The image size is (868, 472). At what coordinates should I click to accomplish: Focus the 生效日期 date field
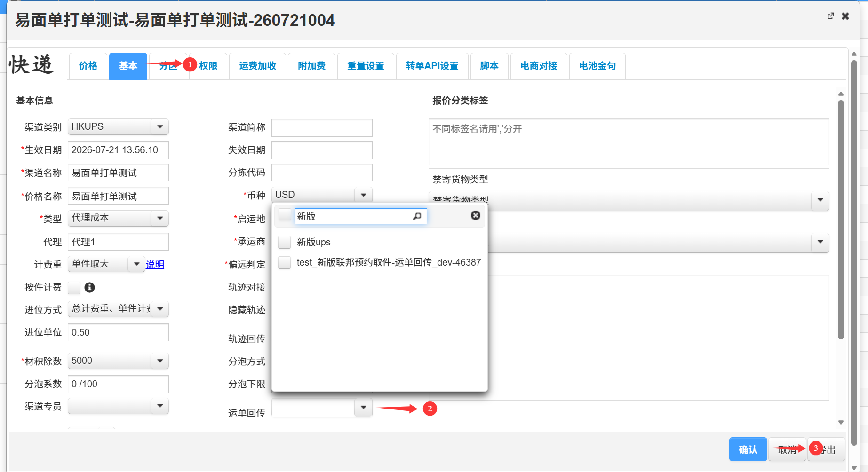tap(118, 150)
